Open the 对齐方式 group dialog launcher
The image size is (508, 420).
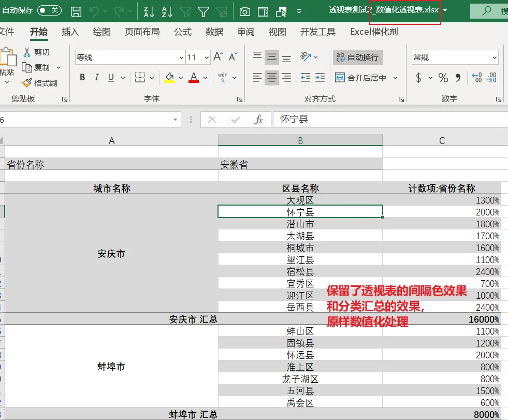point(401,99)
